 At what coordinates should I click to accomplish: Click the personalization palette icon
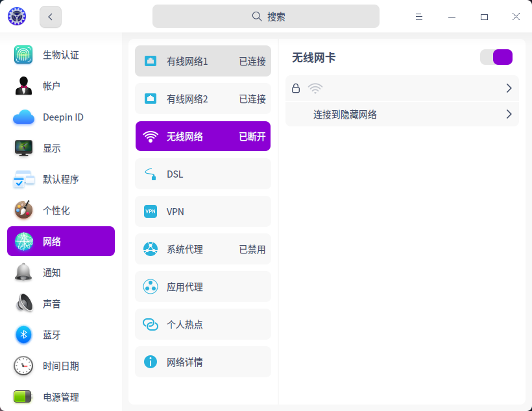click(23, 211)
